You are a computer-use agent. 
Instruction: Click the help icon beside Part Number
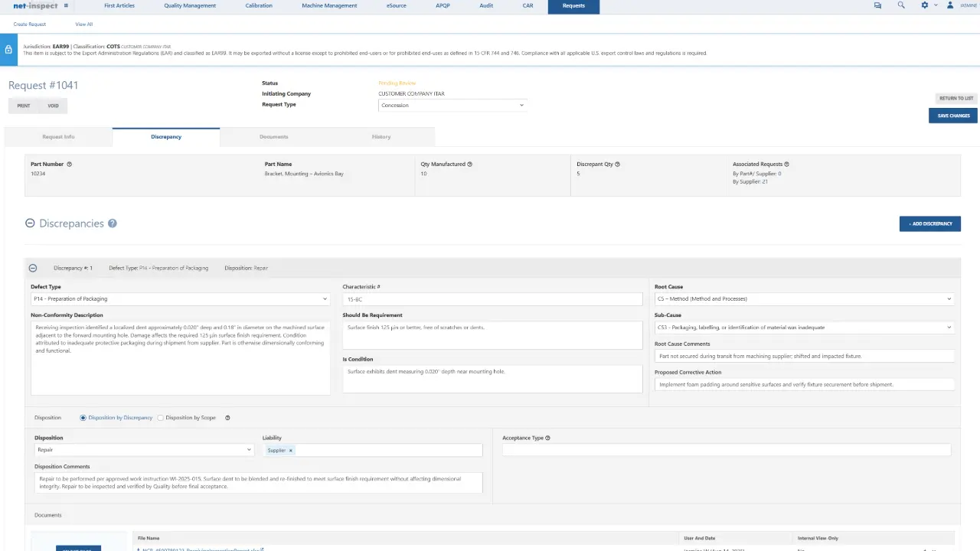click(x=68, y=164)
